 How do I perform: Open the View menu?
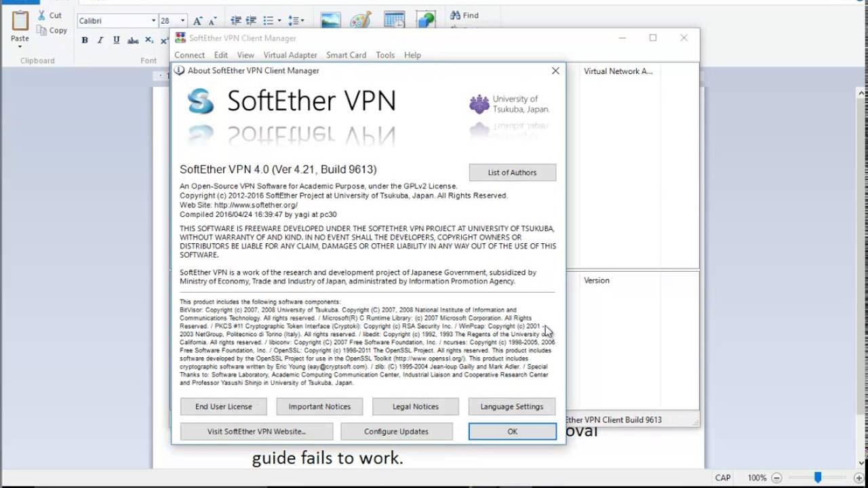click(x=245, y=55)
